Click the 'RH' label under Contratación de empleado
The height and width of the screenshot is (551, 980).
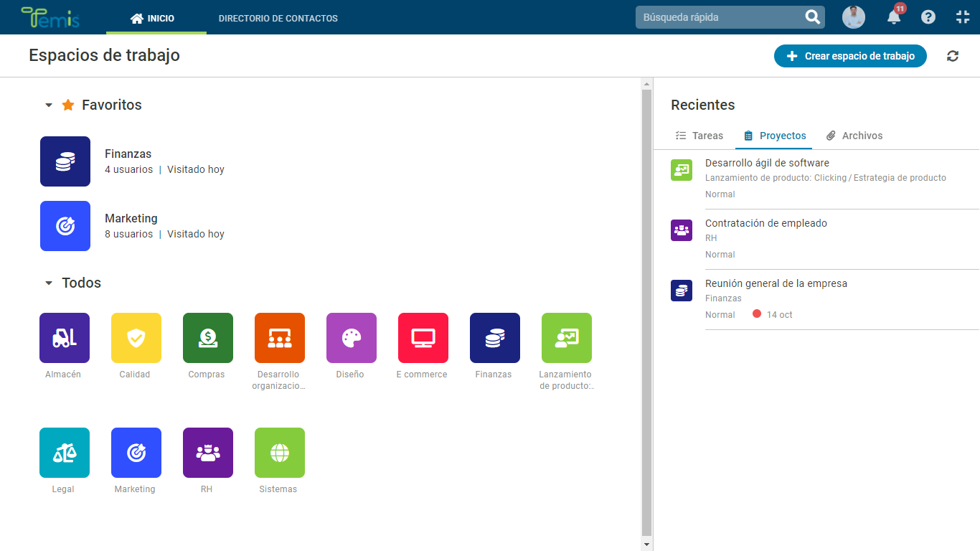click(x=711, y=238)
